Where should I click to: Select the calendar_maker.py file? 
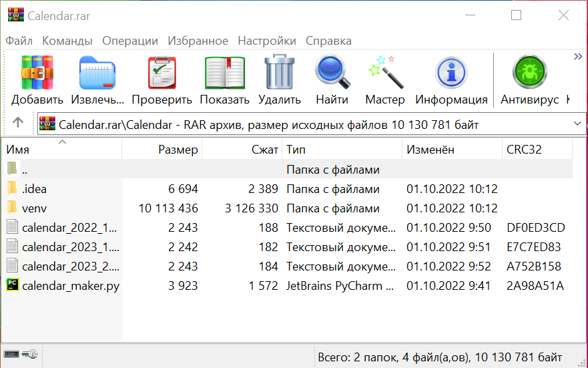pyautogui.click(x=70, y=286)
